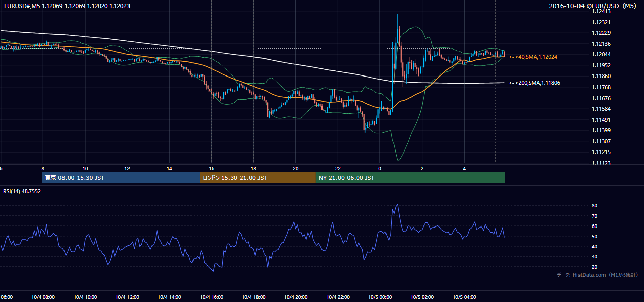Click hour tick 8 below the price chart

(43, 169)
